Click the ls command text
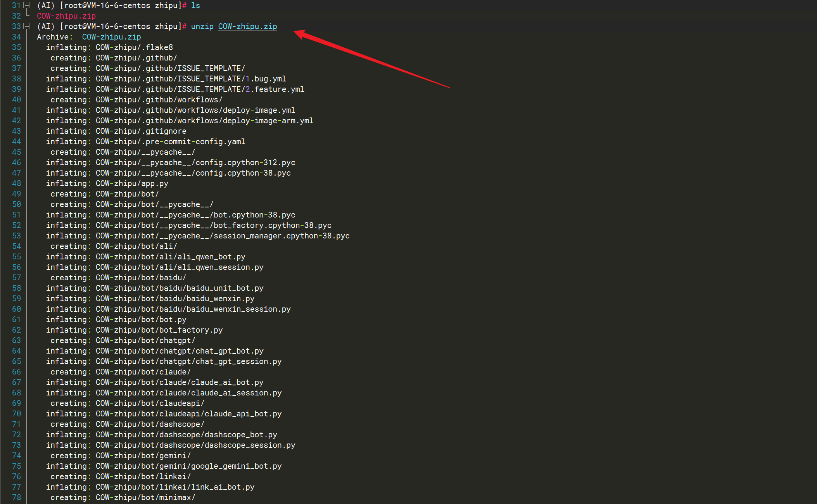Image resolution: width=817 pixels, height=504 pixels. (195, 5)
